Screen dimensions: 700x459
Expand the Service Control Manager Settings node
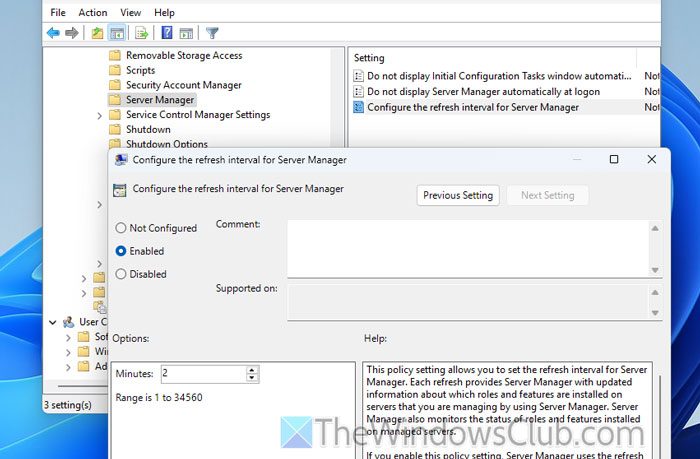[x=100, y=116]
